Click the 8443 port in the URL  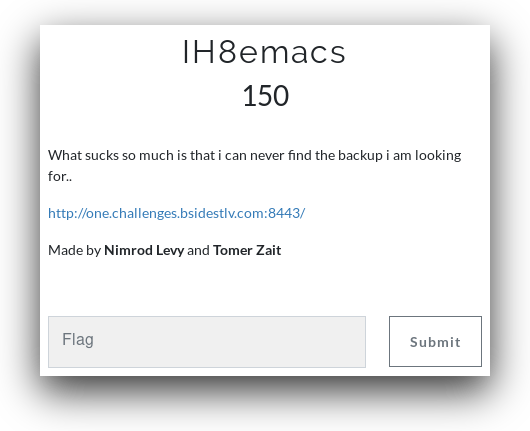click(285, 213)
